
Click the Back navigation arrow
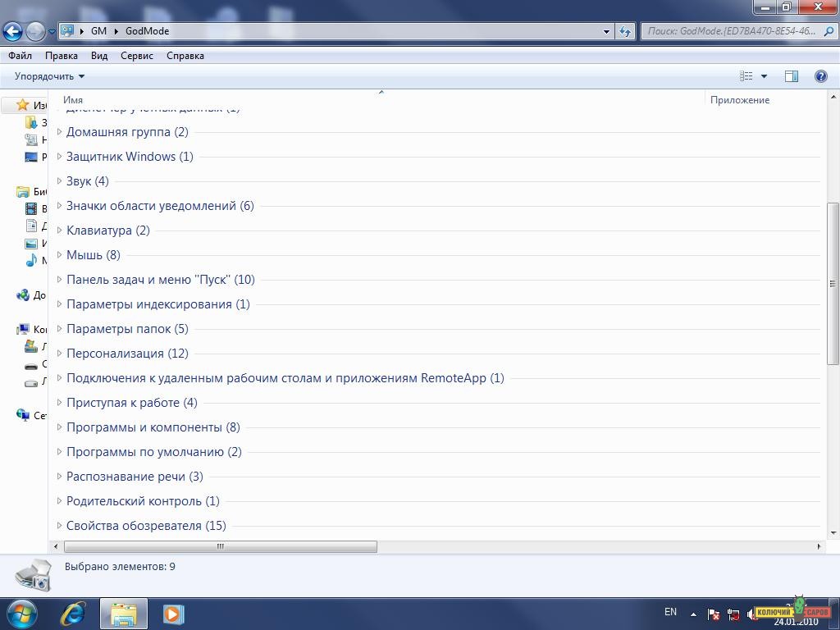click(x=12, y=32)
